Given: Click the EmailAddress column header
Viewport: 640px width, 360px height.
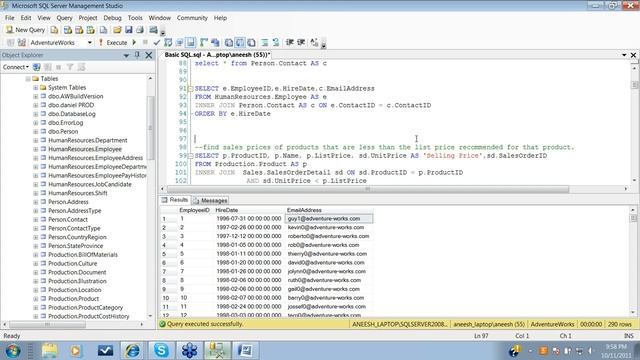Looking at the screenshot, I should [x=329, y=210].
